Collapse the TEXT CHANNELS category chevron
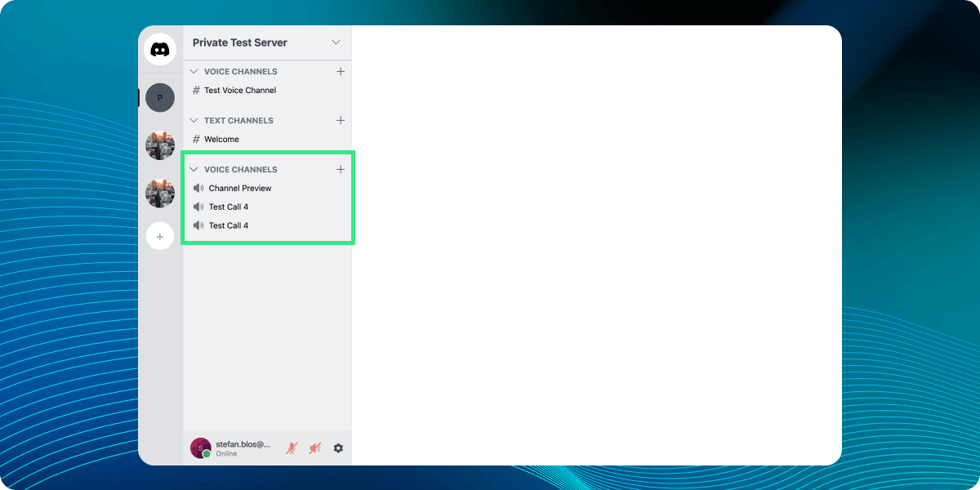 click(194, 120)
